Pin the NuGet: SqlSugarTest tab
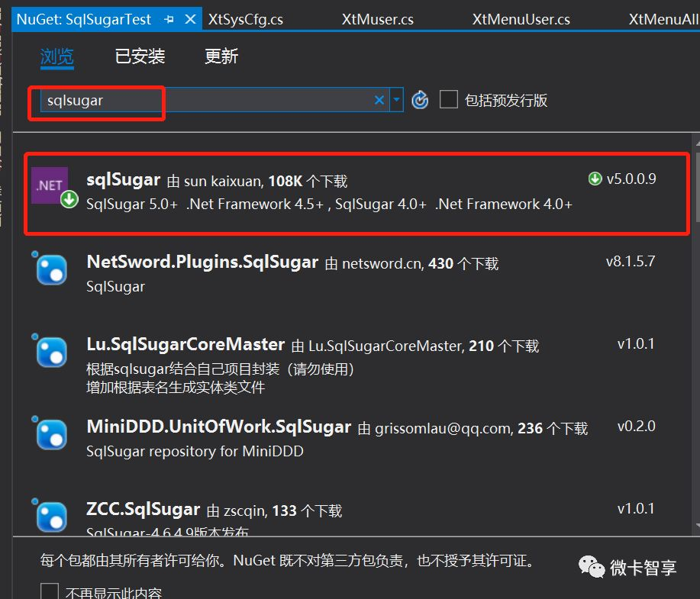This screenshot has width=700, height=599. coord(169,19)
